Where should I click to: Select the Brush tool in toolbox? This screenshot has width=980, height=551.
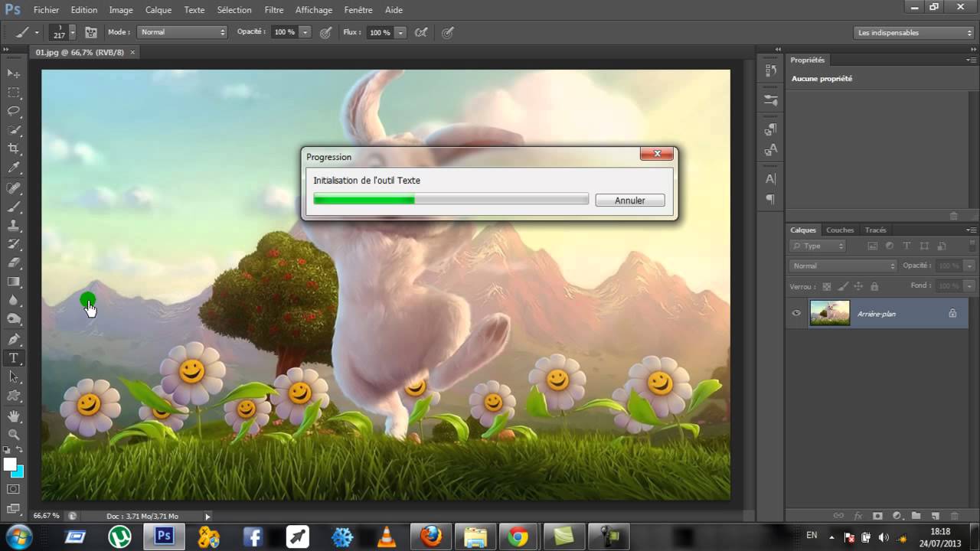coord(14,207)
